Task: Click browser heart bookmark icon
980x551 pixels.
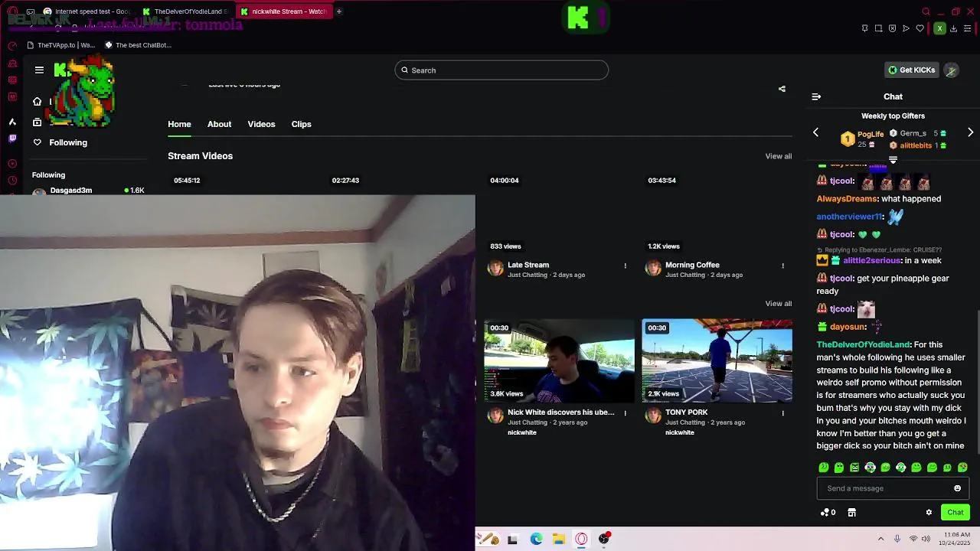Action: [920, 28]
